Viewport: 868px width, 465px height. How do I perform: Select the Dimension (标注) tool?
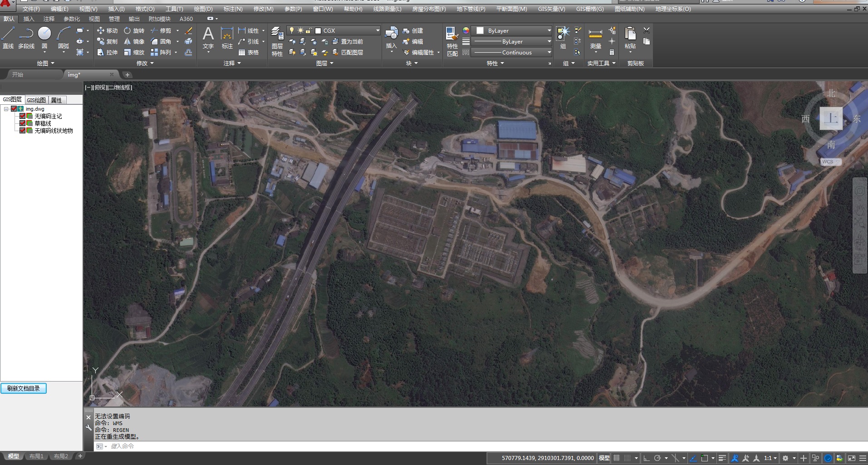(227, 38)
